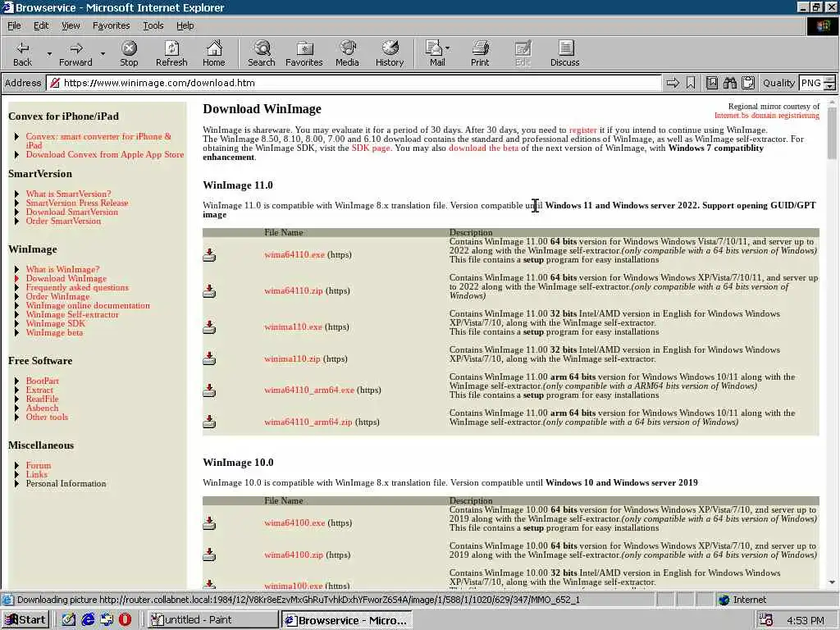The image size is (840, 630).
Task: Open the Favorites menu
Action: click(111, 25)
